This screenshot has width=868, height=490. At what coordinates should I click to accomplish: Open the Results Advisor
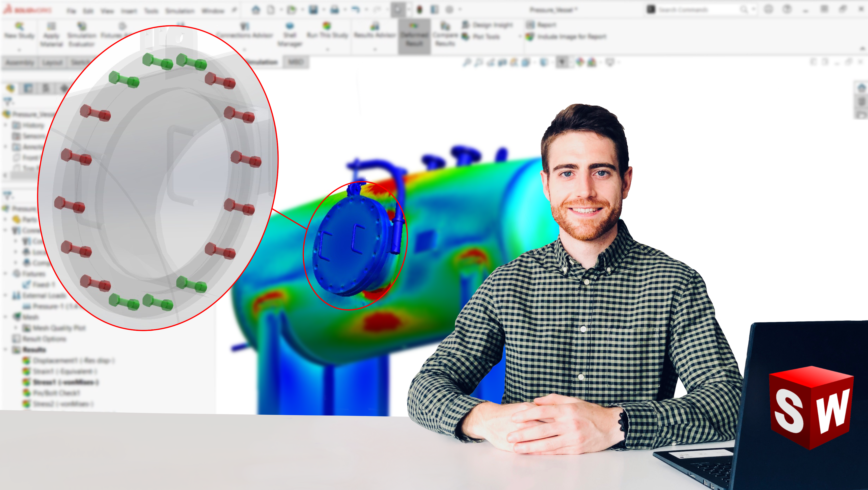click(x=375, y=30)
